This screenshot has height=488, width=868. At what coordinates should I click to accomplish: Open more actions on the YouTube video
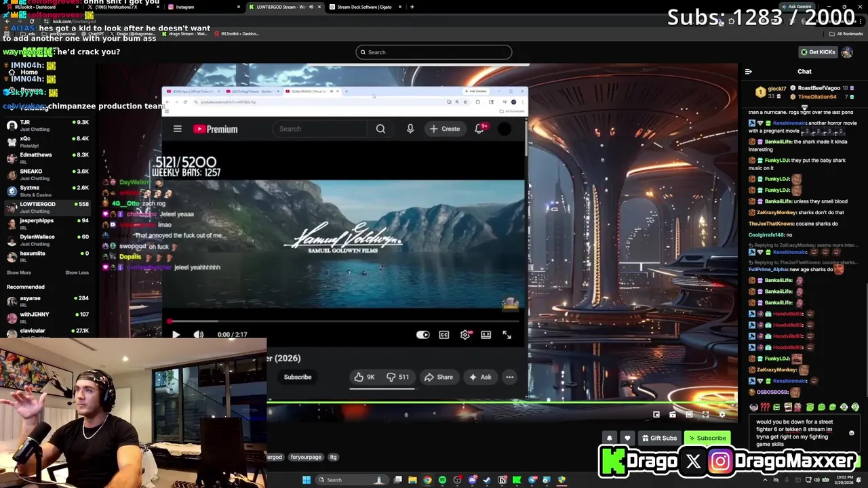pyautogui.click(x=509, y=377)
